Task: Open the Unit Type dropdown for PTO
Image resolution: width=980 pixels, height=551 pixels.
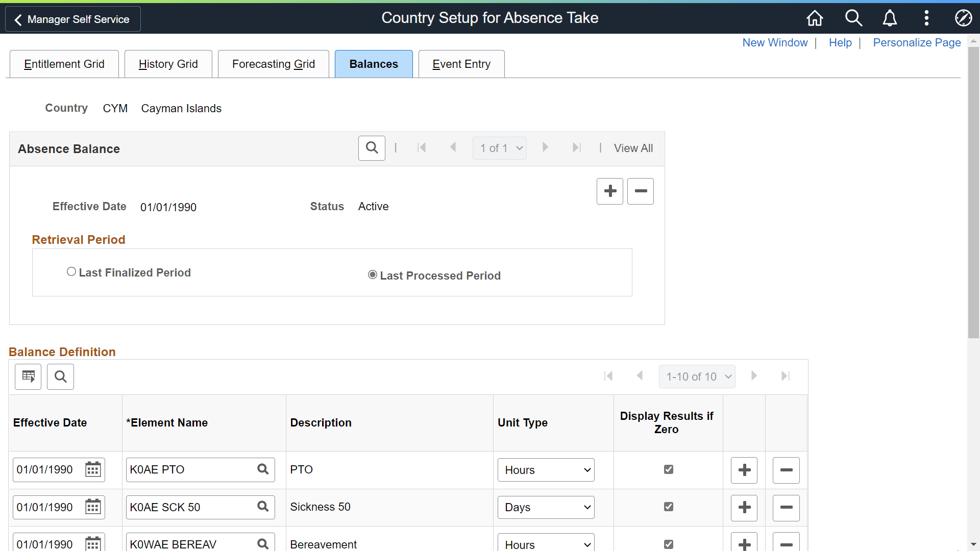Action: pos(546,470)
